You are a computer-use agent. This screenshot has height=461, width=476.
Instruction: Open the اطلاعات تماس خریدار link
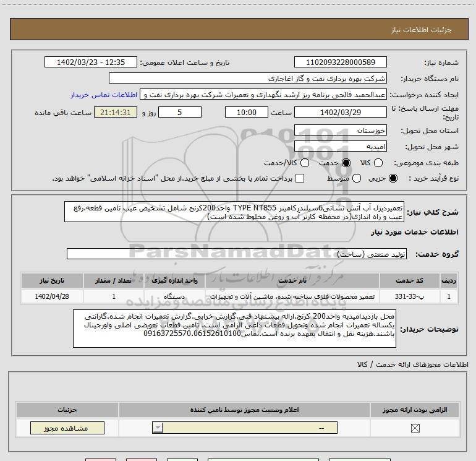(104, 95)
